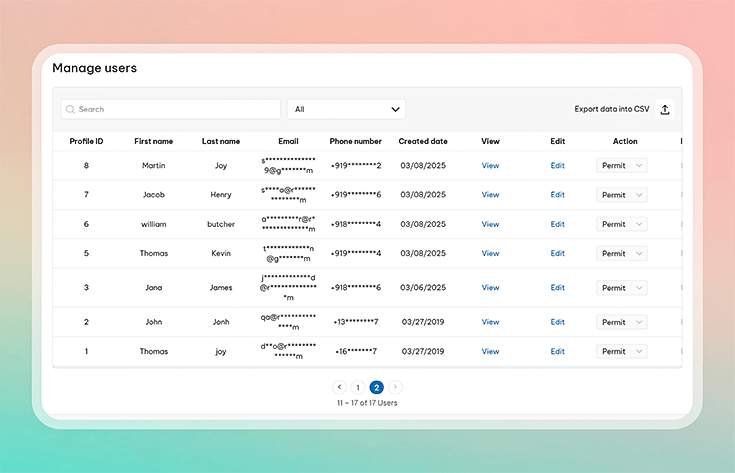735x473 pixels.
Task: Click the Email column header
Action: tap(288, 141)
